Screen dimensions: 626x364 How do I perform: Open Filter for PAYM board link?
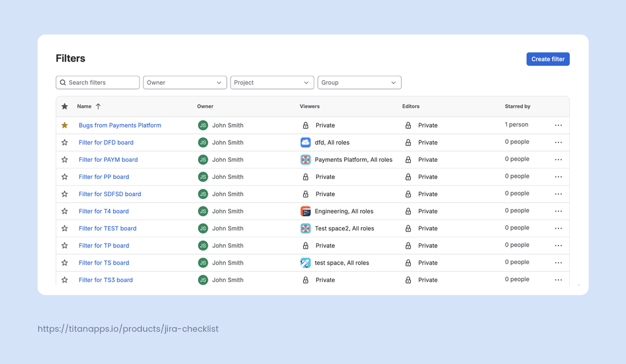point(108,159)
